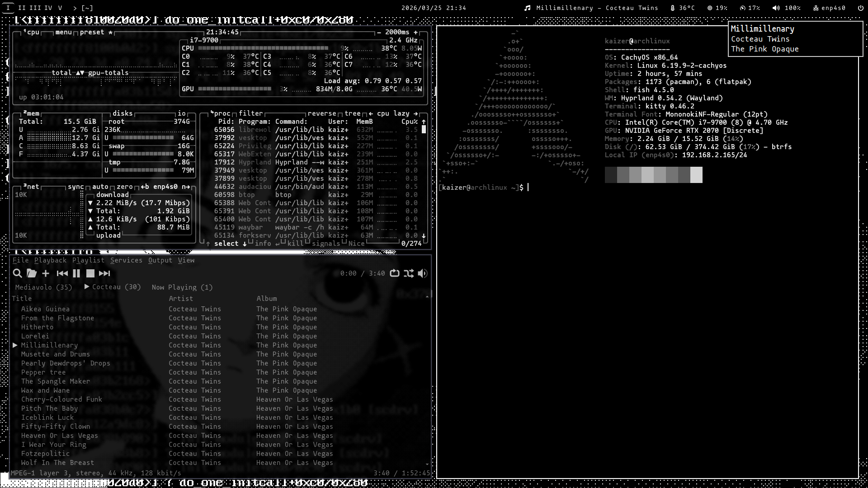Image resolution: width=868 pixels, height=488 pixels.
Task: Toggle repeat mode
Action: click(x=395, y=273)
